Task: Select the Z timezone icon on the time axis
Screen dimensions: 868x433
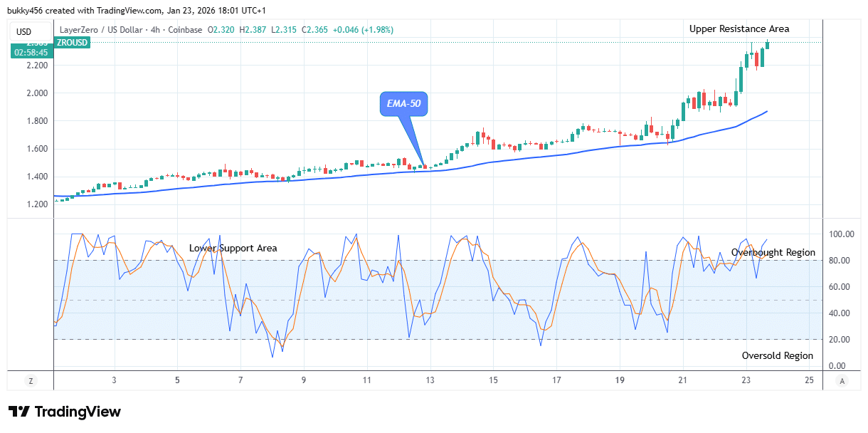Action: 31,382
